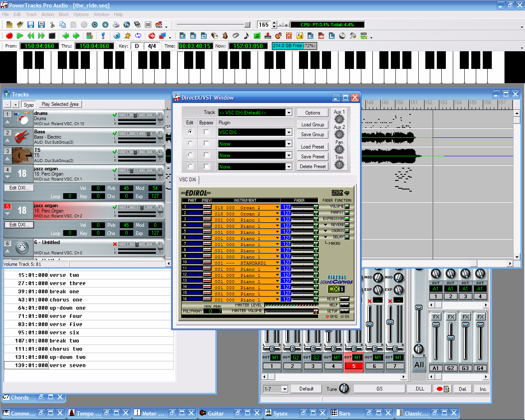Click the Delete Preset button

click(313, 166)
